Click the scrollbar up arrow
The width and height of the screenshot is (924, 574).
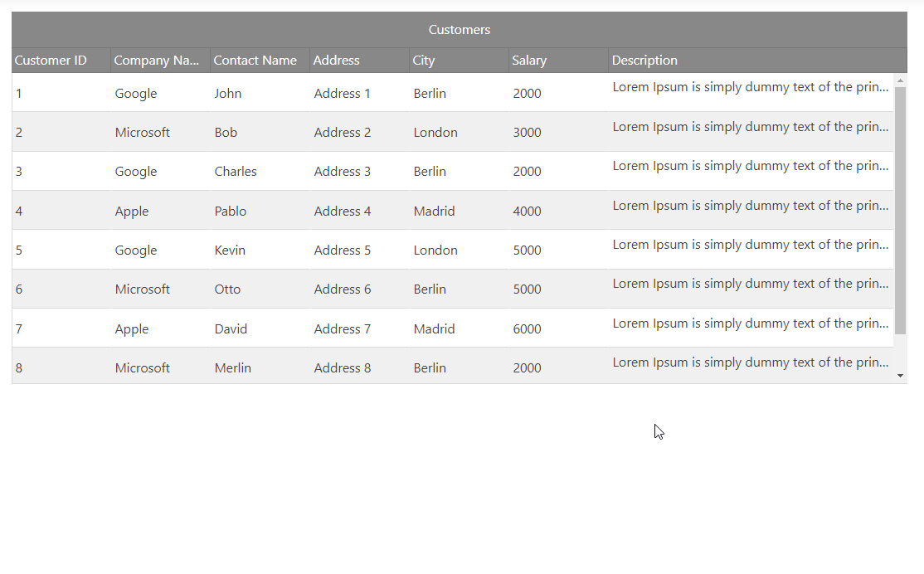(901, 80)
